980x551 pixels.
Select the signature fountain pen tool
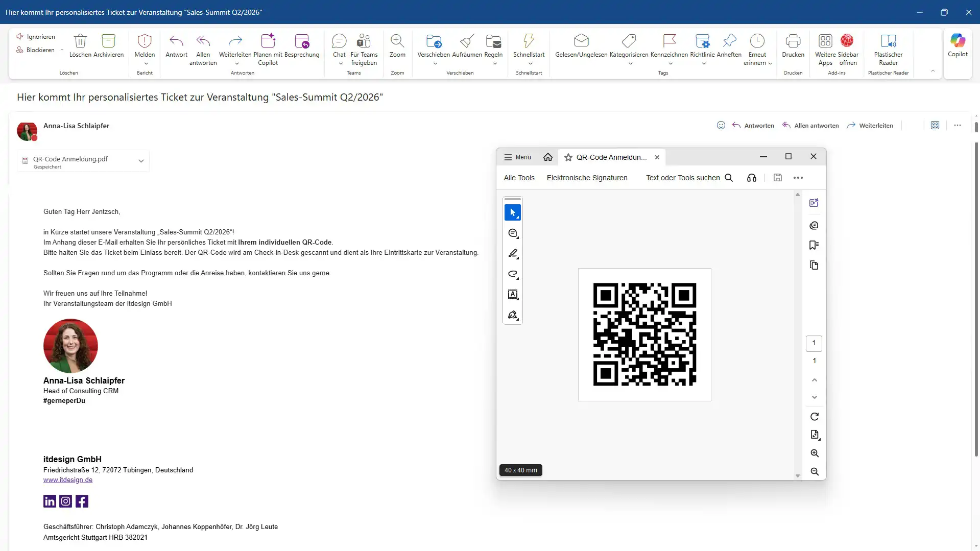[x=513, y=315]
